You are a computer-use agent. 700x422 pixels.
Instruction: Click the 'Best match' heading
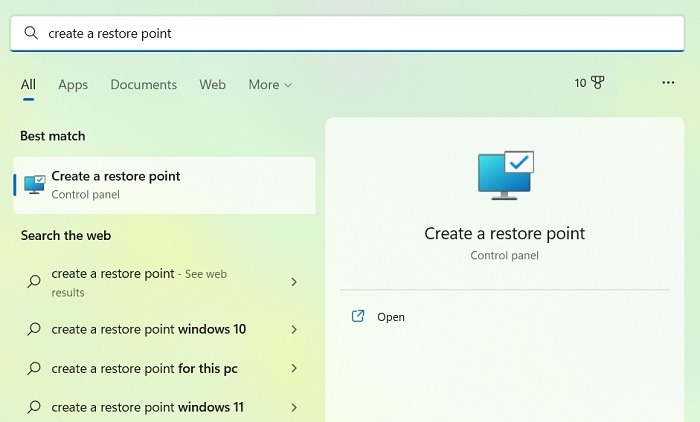53,136
